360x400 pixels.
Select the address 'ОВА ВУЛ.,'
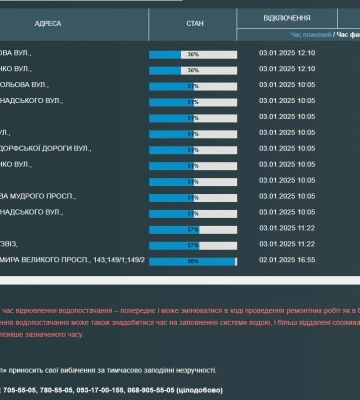pyautogui.click(x=16, y=53)
